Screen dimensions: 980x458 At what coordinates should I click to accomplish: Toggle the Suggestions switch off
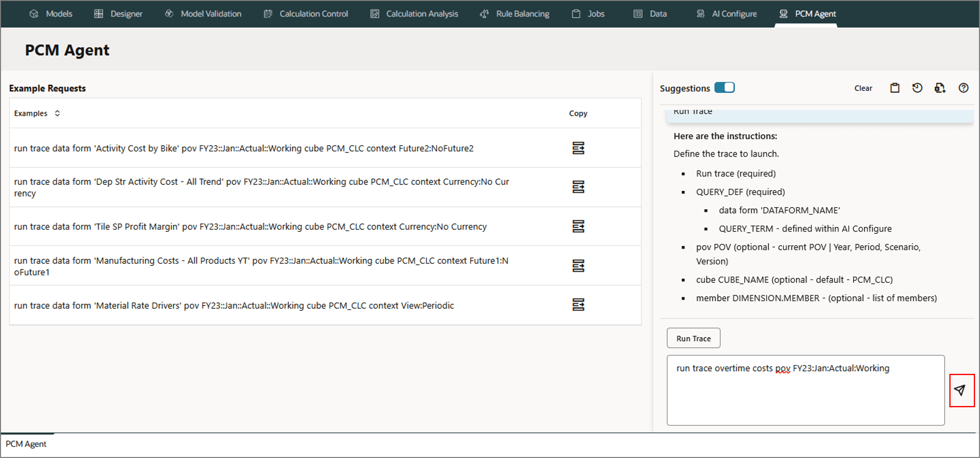(724, 88)
